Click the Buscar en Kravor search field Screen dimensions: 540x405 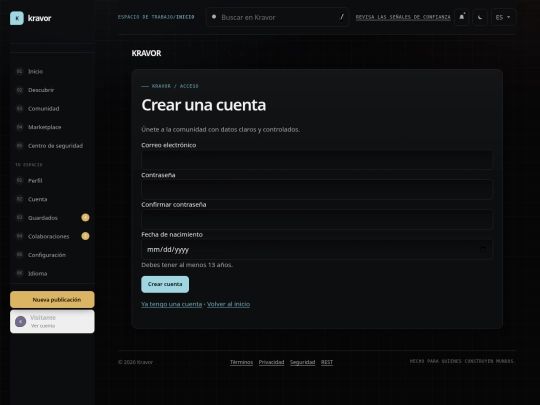tap(278, 17)
